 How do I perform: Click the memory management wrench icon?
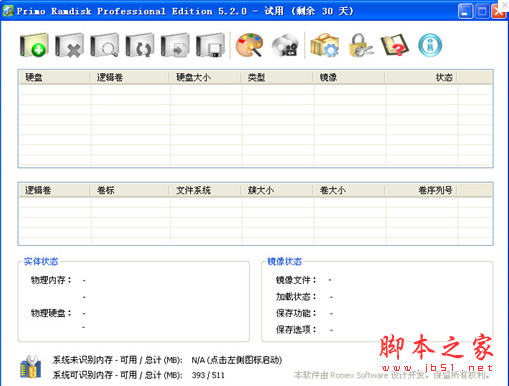(31, 367)
